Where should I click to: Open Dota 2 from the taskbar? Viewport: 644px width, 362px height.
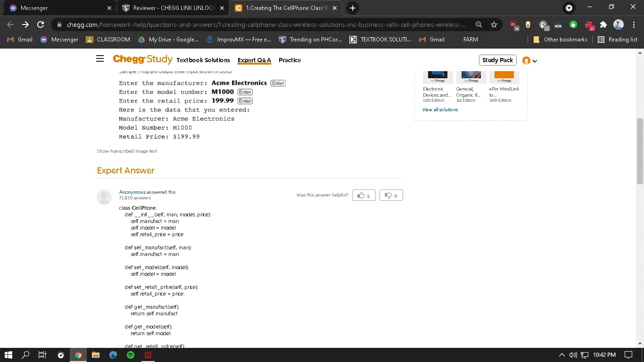point(148,355)
